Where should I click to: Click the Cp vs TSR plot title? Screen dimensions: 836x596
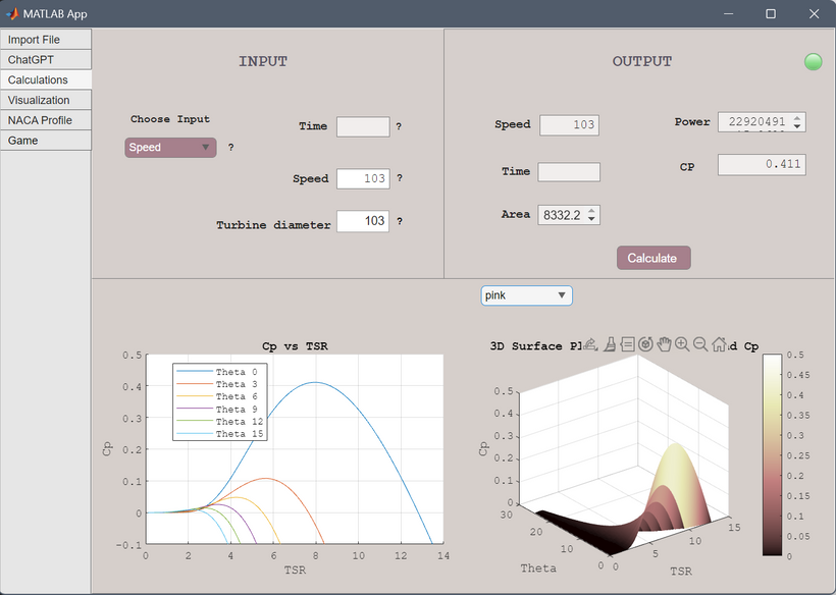click(x=295, y=346)
